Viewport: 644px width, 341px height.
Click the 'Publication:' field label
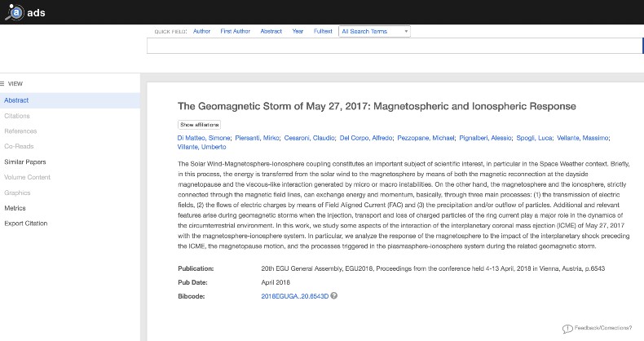(196, 268)
